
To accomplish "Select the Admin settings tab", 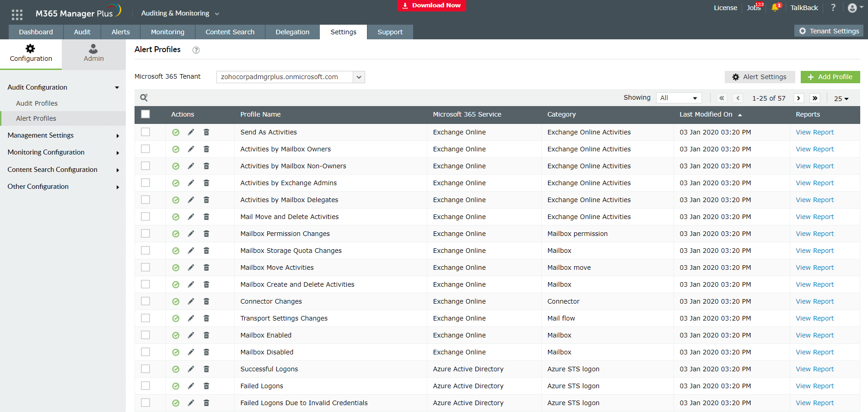I will coord(94,54).
